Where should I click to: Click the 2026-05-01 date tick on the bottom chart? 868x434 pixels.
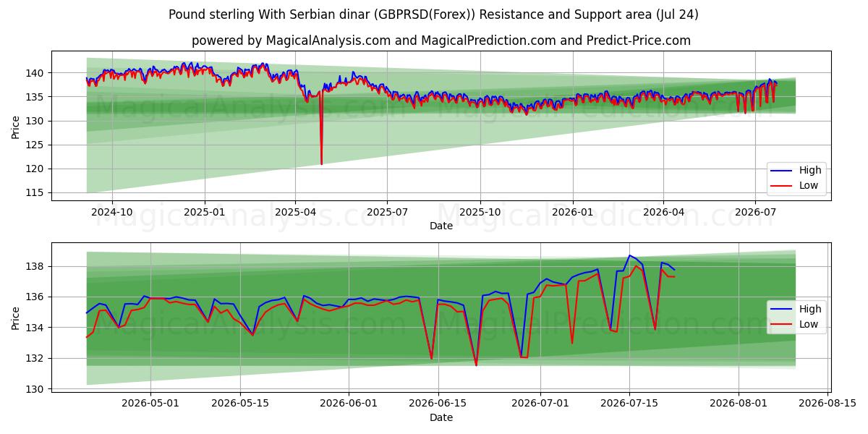[x=150, y=404]
